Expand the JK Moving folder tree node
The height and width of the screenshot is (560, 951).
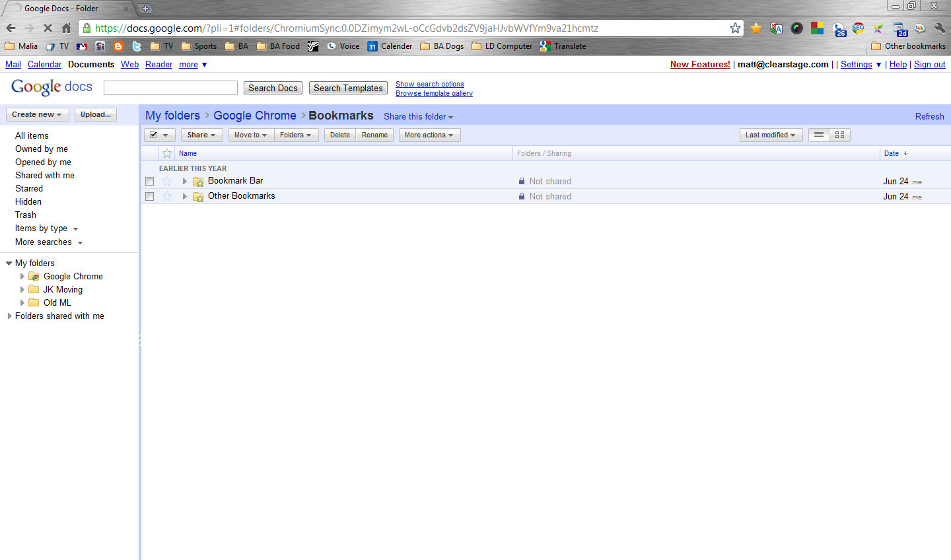[x=22, y=290]
